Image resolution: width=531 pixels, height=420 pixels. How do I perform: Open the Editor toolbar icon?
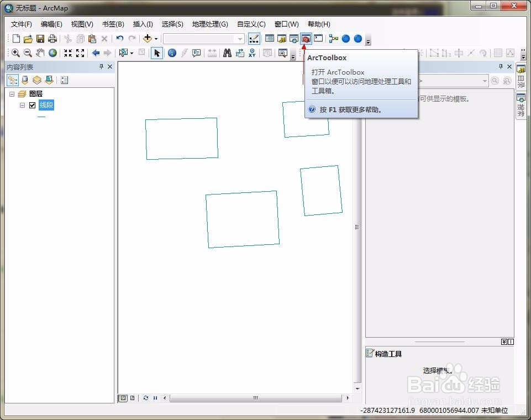point(254,39)
